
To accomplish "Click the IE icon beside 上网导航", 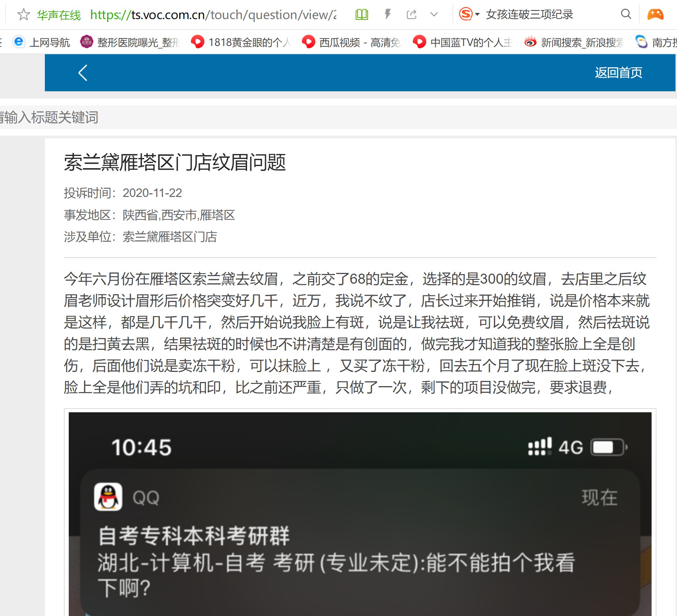I will coord(18,41).
